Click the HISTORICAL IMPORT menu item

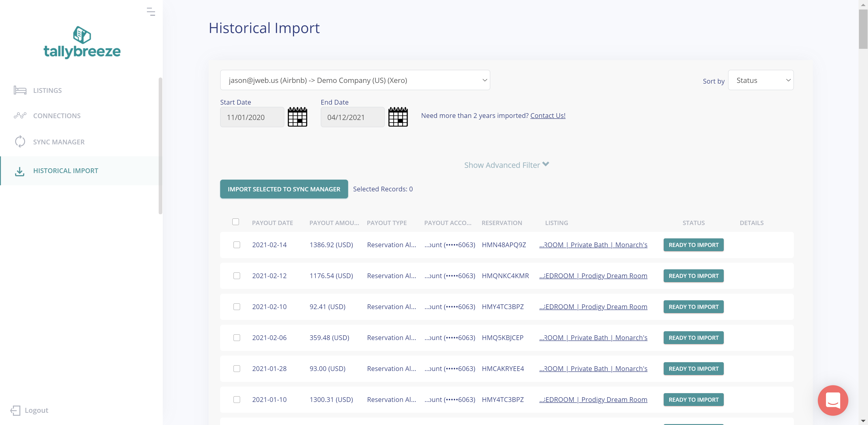[x=66, y=170]
